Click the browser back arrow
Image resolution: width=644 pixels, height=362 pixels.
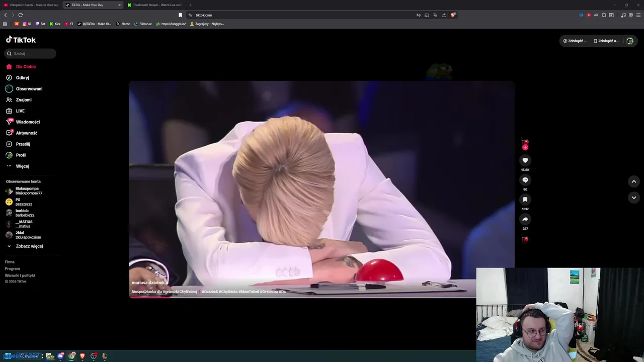[x=6, y=15]
